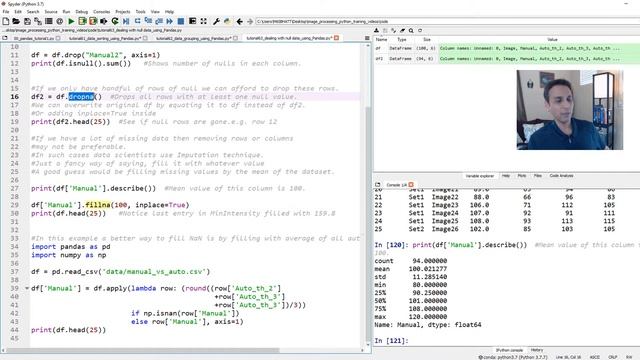Select df row in Variable explorer
Viewport: 640px width, 360px height.
(506, 48)
